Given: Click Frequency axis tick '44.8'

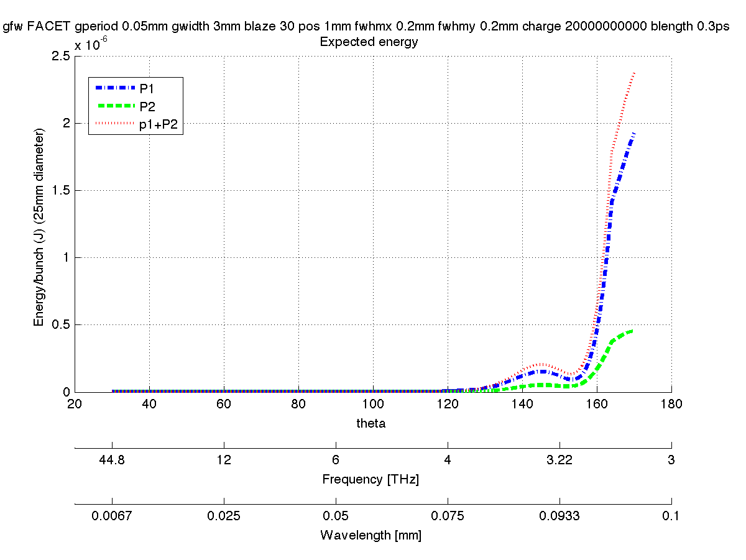Looking at the screenshot, I should [112, 460].
